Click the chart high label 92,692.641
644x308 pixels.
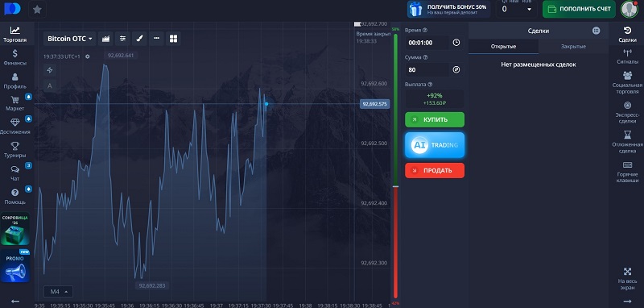click(x=121, y=56)
